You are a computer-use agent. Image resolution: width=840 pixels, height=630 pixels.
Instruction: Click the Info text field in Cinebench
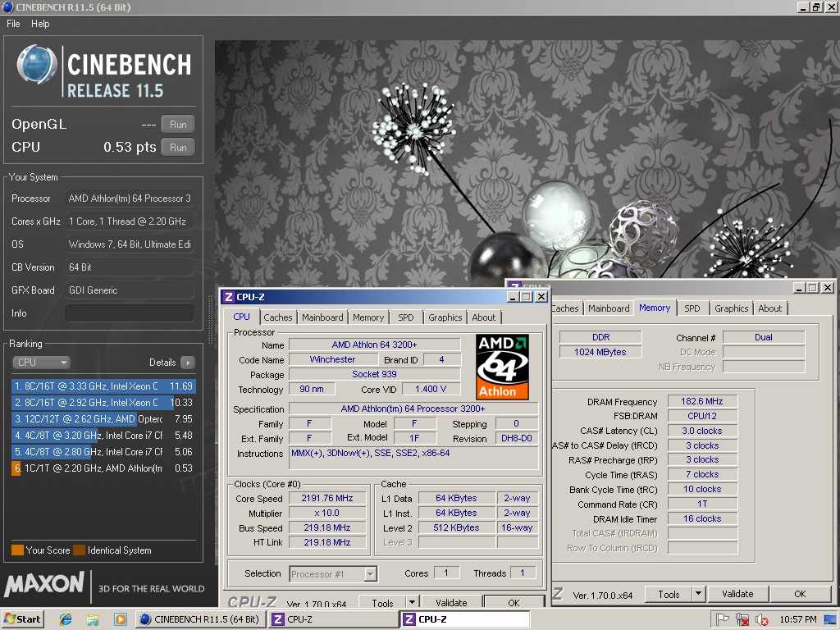coord(129,313)
